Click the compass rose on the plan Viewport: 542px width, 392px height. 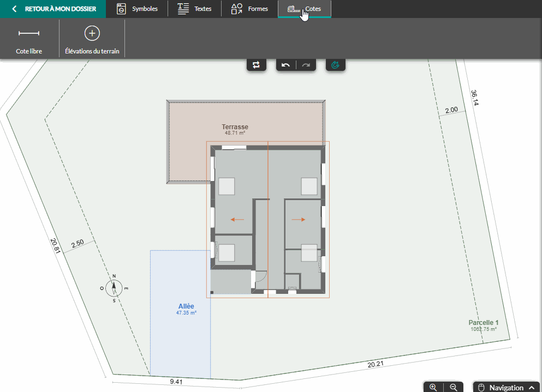pyautogui.click(x=114, y=287)
